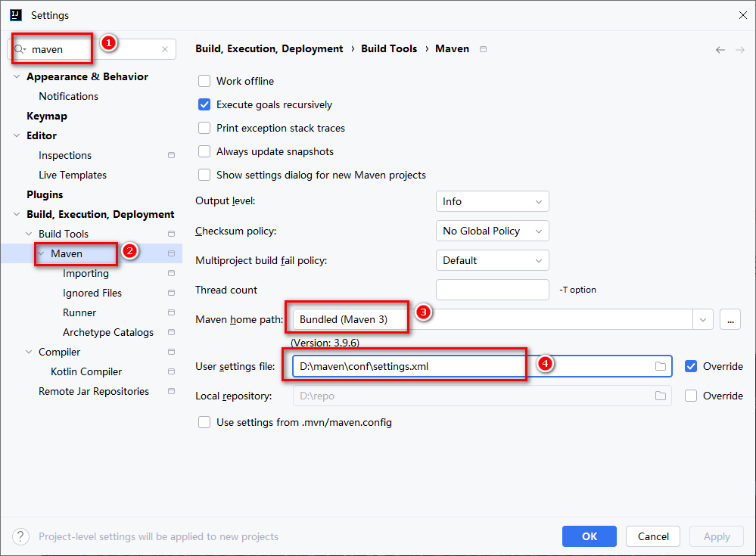Click project-level icon next to Maven breadcrumb
This screenshot has width=756, height=556.
coord(483,49)
